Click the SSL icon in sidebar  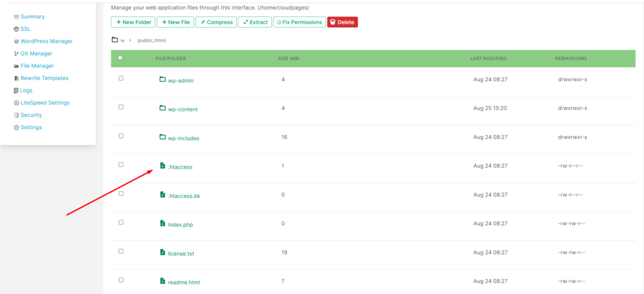[x=16, y=29]
